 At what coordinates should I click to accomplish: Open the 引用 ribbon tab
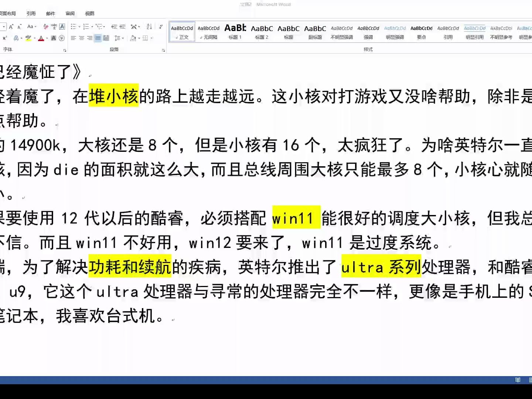[x=31, y=13]
